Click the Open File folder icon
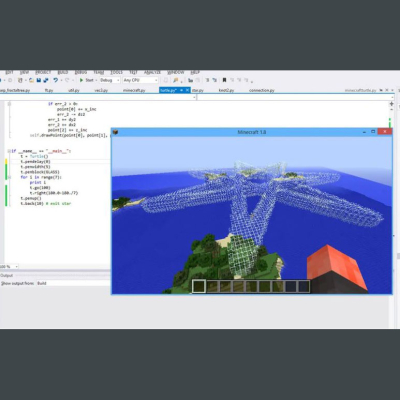The height and width of the screenshot is (400, 400). (x=31, y=80)
